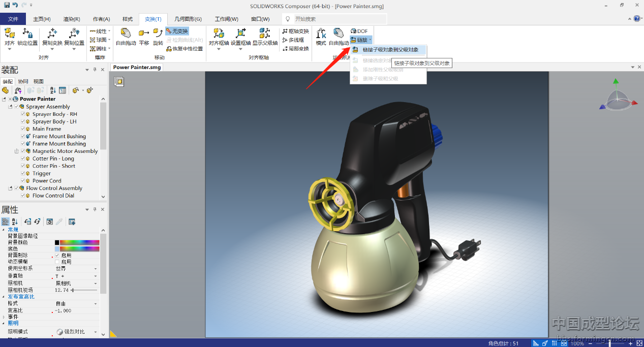Click the 开始搜索 search field
The image size is (644, 347).
pyautogui.click(x=335, y=19)
